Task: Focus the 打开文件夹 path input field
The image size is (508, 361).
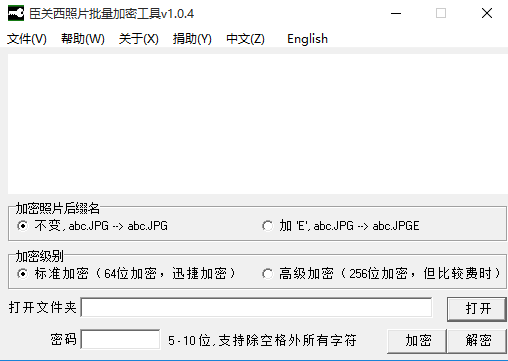Action: 256,307
